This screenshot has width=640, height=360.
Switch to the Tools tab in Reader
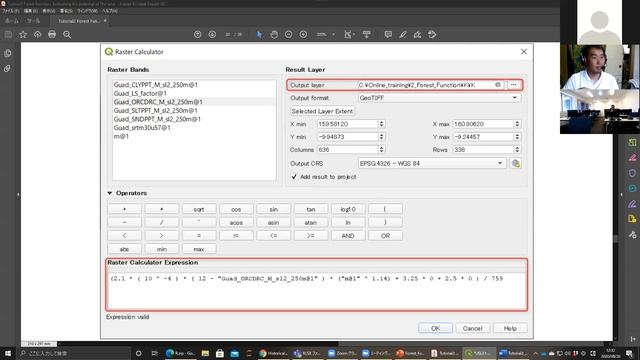pyautogui.click(x=33, y=21)
